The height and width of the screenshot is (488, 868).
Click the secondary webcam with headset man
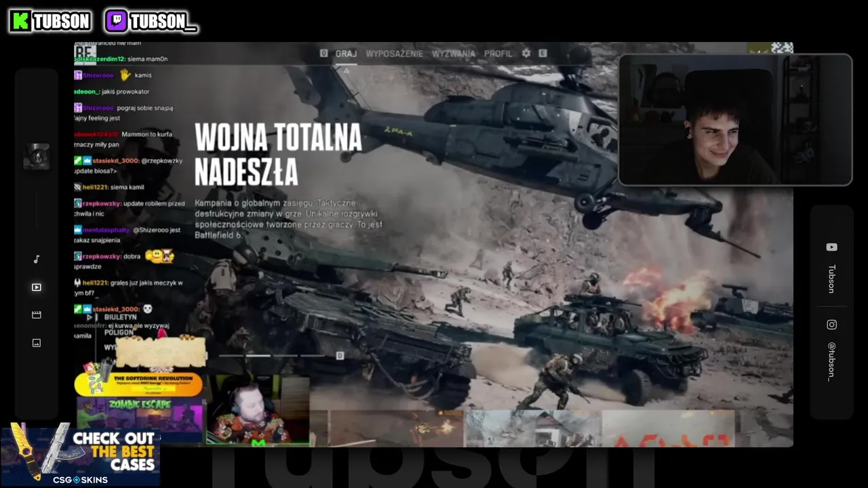pyautogui.click(x=258, y=411)
